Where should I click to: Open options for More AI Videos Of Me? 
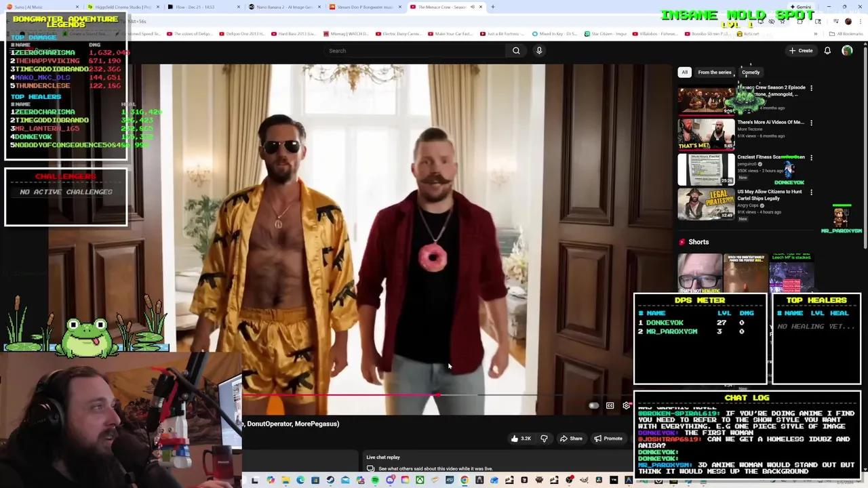point(811,123)
